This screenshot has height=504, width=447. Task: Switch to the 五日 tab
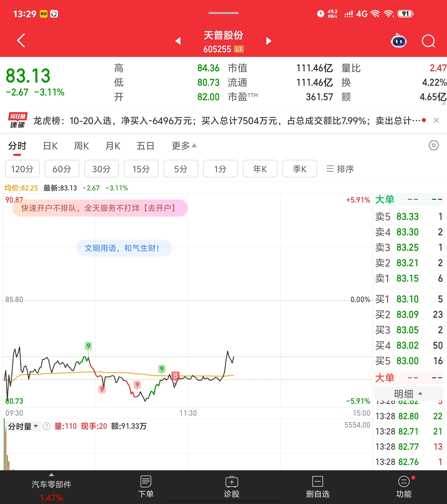point(145,146)
